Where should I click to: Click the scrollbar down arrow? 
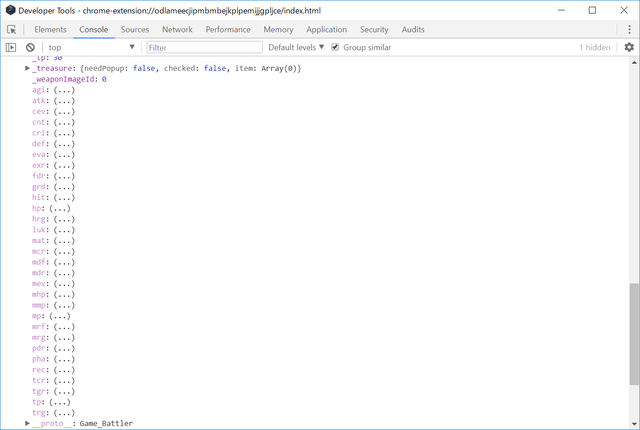634,424
